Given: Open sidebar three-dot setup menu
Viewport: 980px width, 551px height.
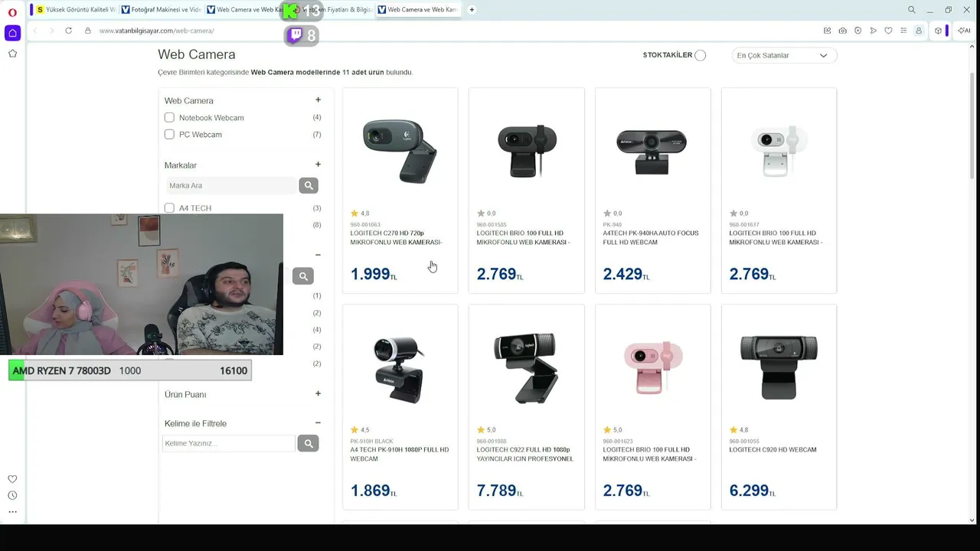Looking at the screenshot, I should [x=12, y=512].
